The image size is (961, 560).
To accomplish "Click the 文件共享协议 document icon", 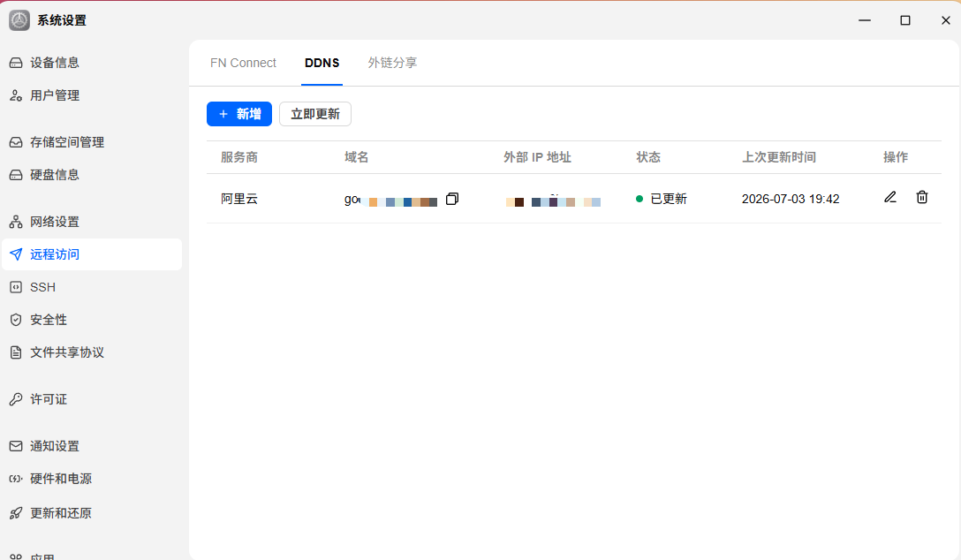I will (x=16, y=352).
